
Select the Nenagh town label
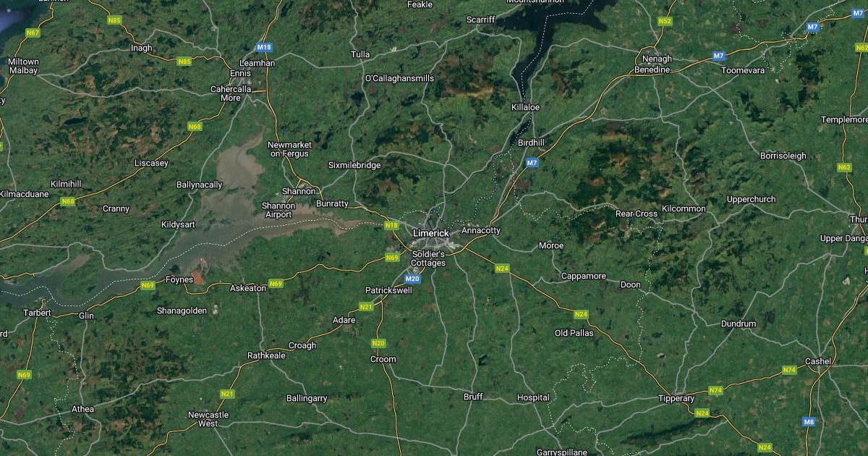[x=657, y=59]
